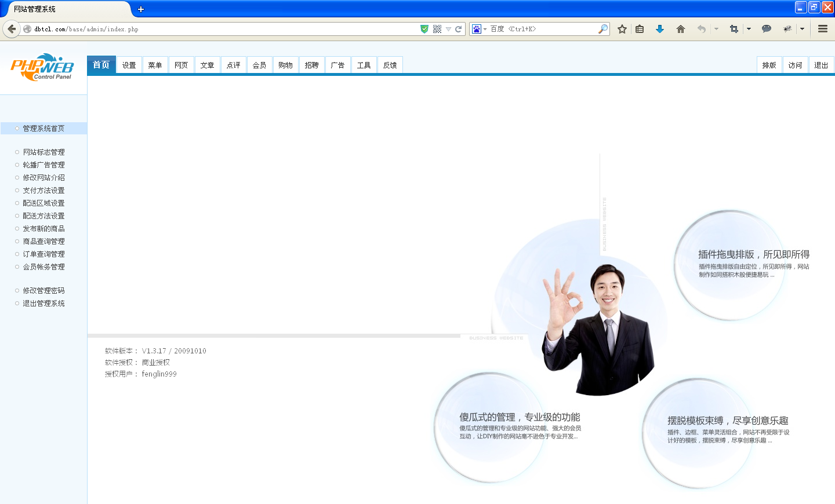Screen dimensions: 835x504
Task: Click the magnifier search icon
Action: 603,29
